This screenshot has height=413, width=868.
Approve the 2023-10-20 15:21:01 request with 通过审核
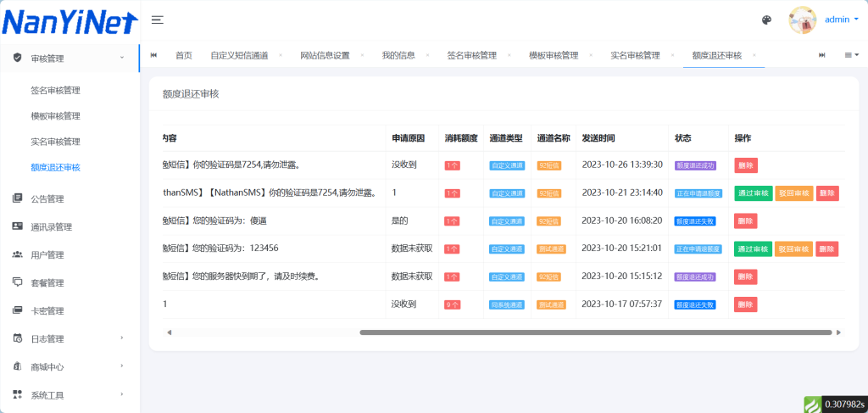tap(754, 248)
